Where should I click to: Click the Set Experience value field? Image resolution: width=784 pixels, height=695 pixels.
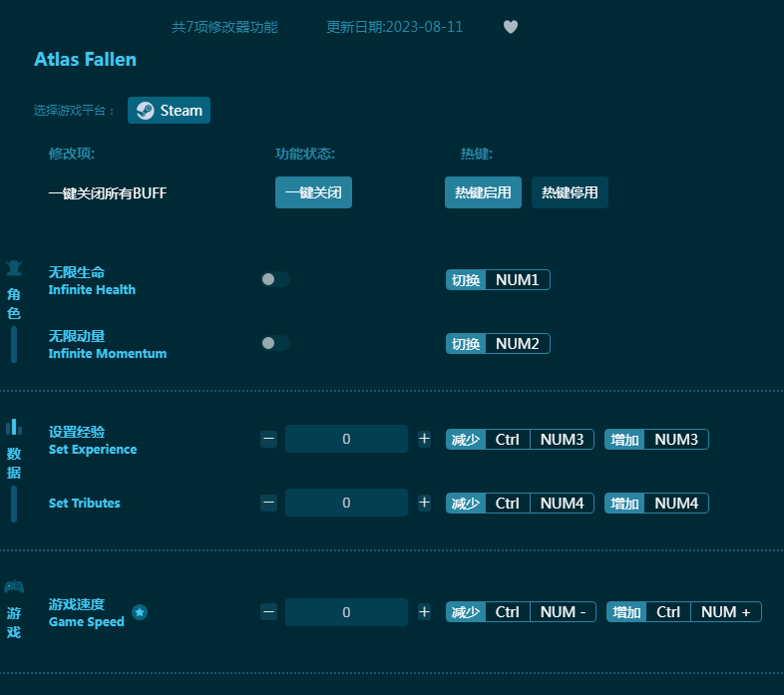click(346, 439)
